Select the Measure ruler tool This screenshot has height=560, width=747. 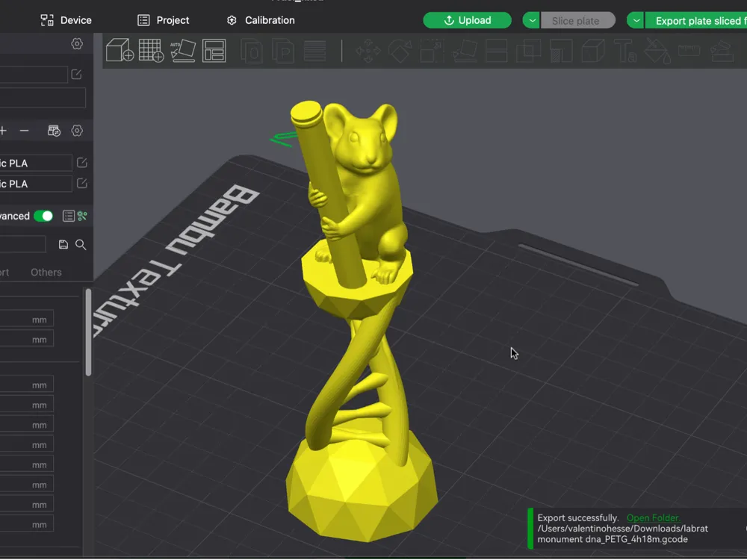(x=689, y=50)
